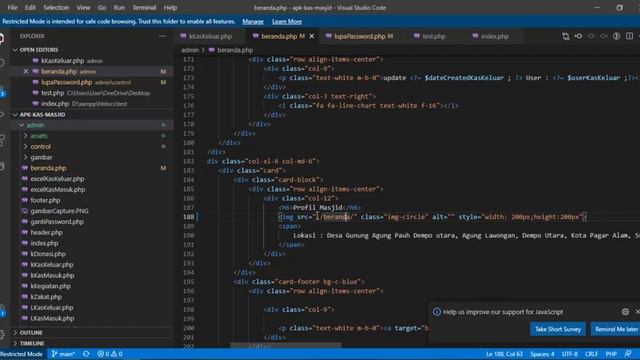
Task: Close beranda.php in Open Editors list
Action: (26, 71)
